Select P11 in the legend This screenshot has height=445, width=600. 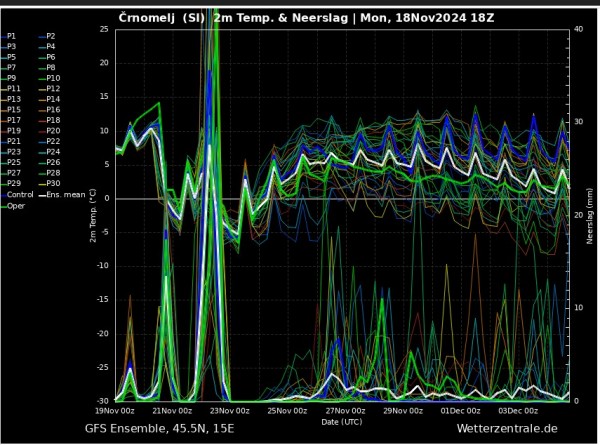(11, 89)
